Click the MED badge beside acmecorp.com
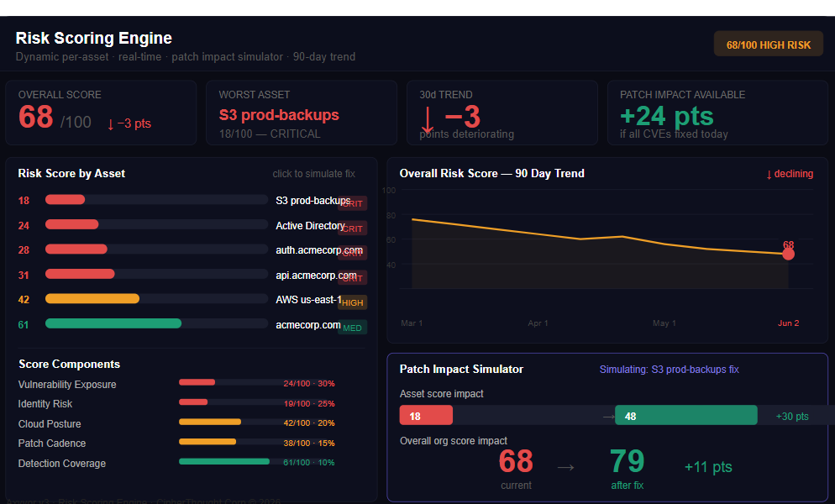835x504 pixels. [x=352, y=328]
